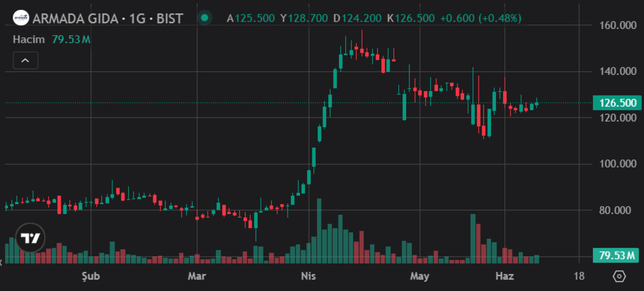Image resolution: width=644 pixels, height=291 pixels.
Task: Select the Mar label on time axis
Action: pos(197,277)
